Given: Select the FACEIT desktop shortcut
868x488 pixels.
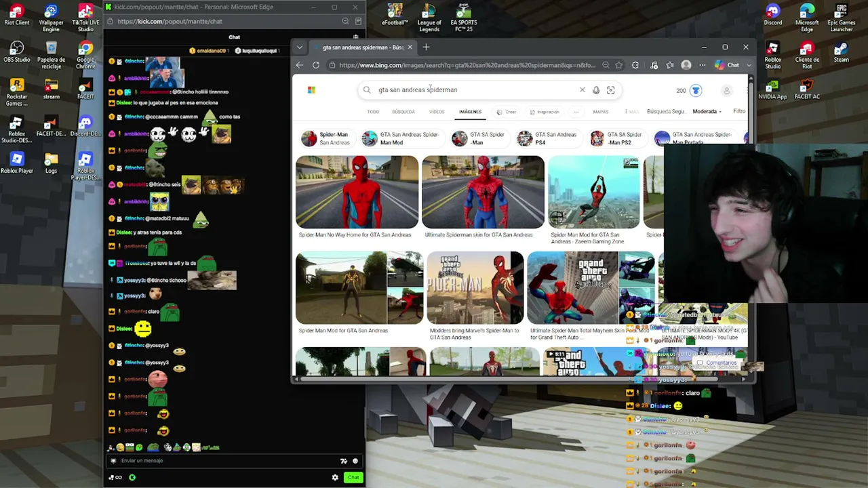Looking at the screenshot, I should (85, 89).
